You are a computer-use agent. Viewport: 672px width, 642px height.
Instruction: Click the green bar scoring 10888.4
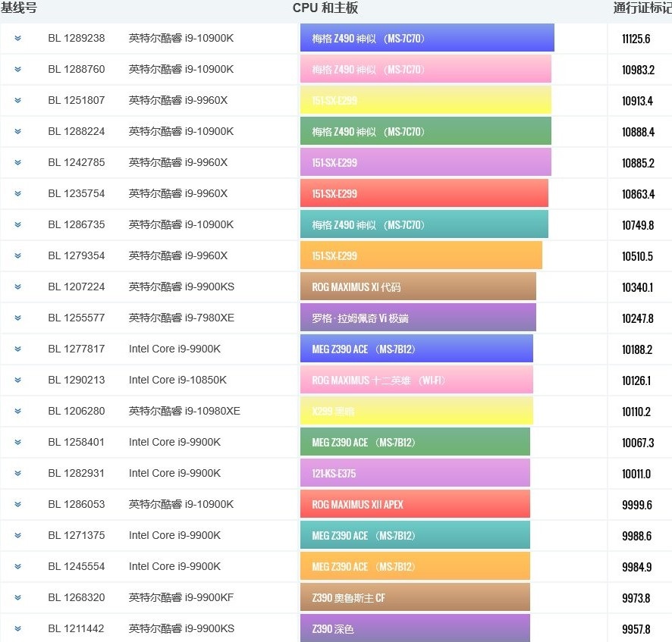[x=425, y=131]
